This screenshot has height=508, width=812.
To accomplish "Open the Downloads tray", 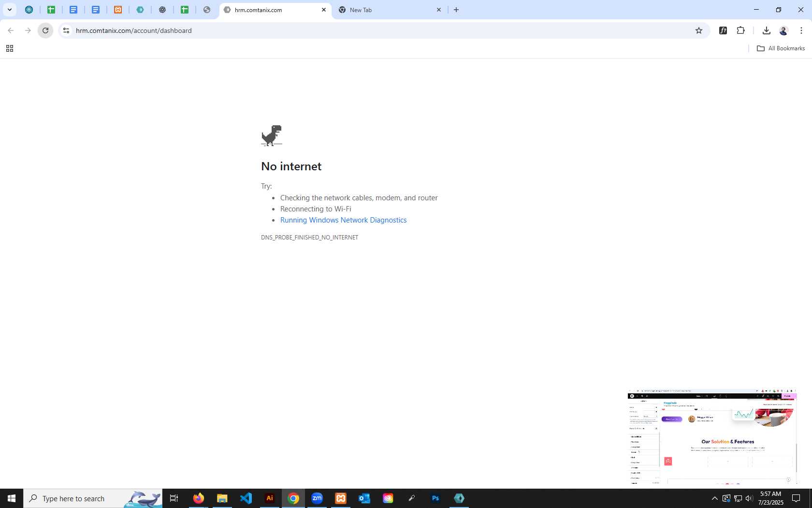I will [766, 30].
